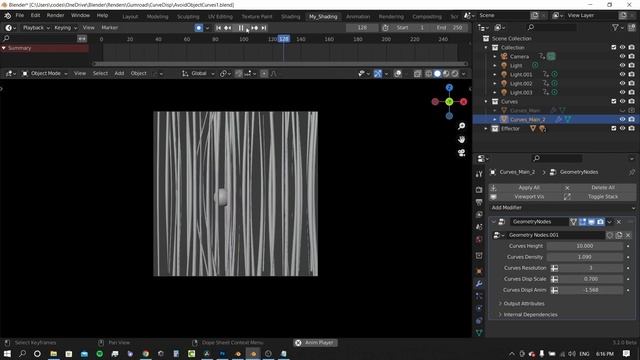640x360 pixels.
Task: Toggle the use preview range clock icon
Action: 386,28
